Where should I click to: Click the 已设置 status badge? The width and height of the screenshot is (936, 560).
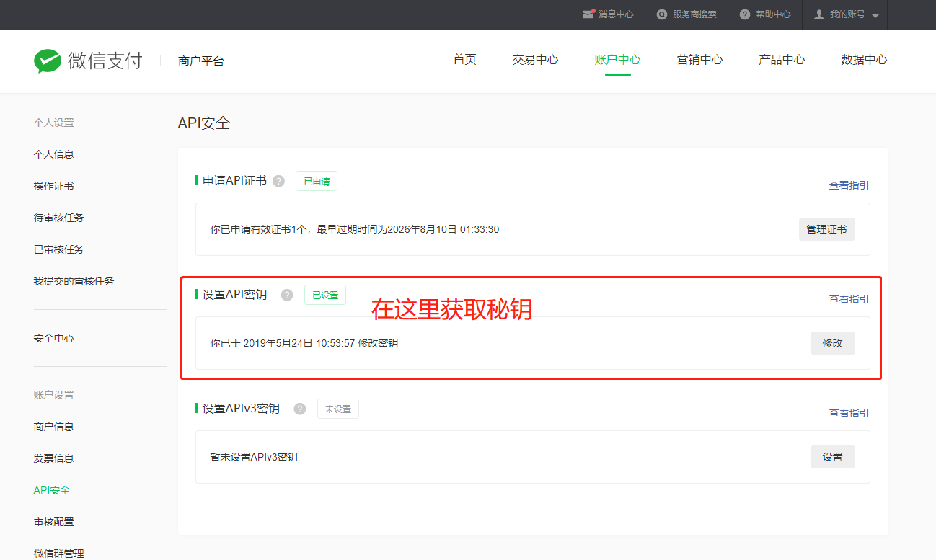pos(325,295)
